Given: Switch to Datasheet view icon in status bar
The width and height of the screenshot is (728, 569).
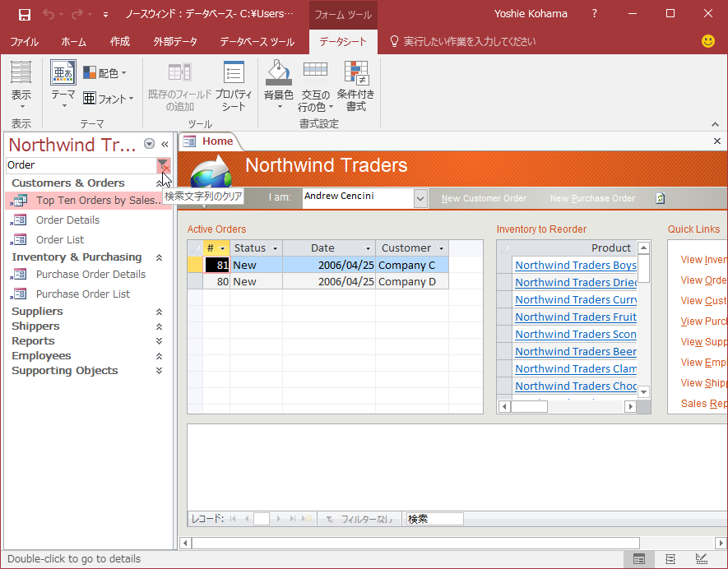Looking at the screenshot, I should (x=639, y=559).
